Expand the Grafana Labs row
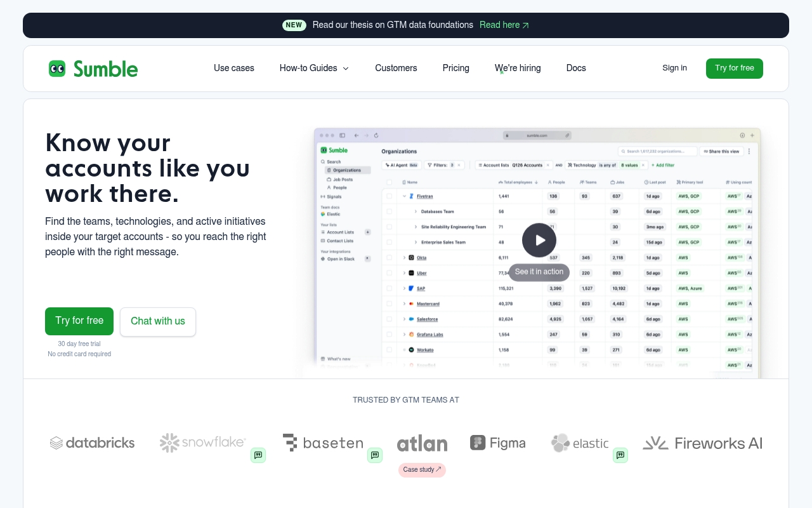This screenshot has height=508, width=812. [404, 335]
